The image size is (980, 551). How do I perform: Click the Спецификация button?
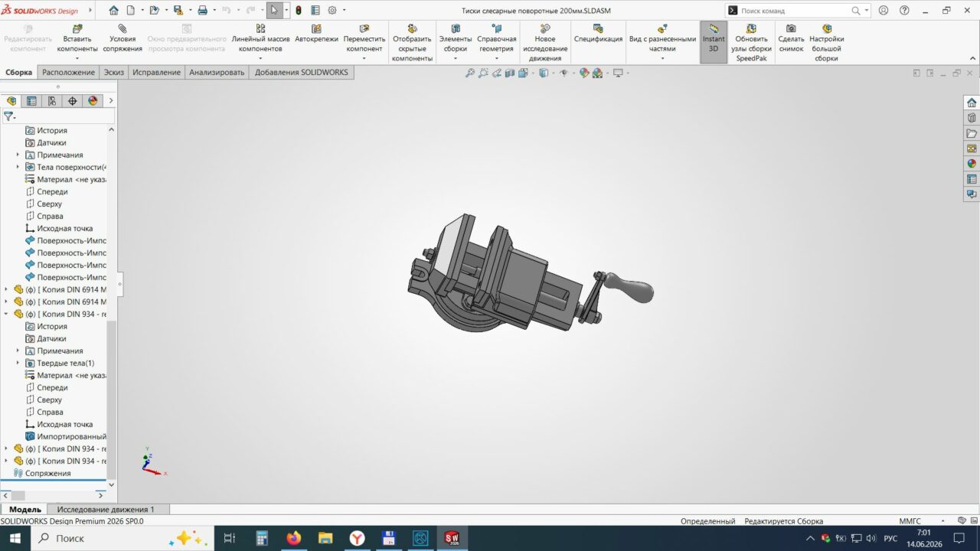point(598,34)
